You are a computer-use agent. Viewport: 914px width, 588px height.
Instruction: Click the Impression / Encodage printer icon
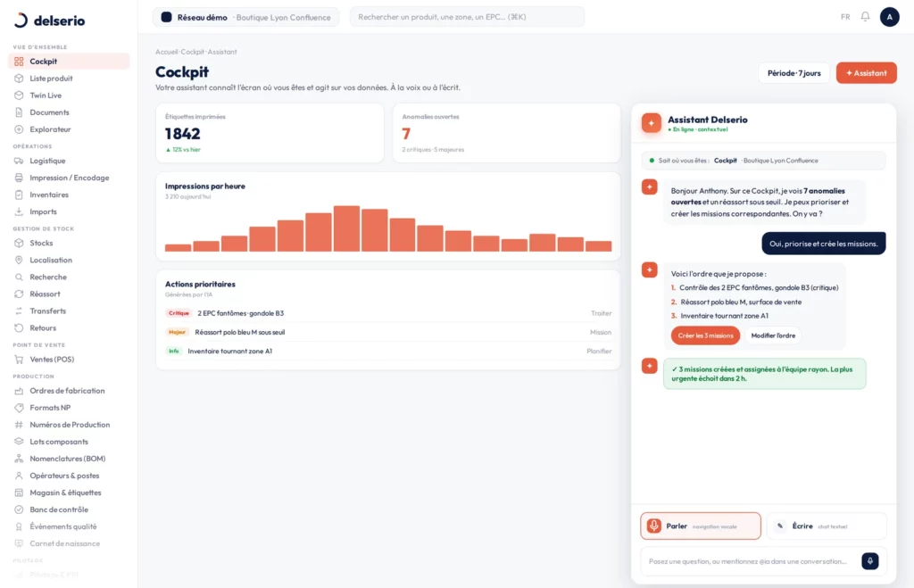coord(19,178)
